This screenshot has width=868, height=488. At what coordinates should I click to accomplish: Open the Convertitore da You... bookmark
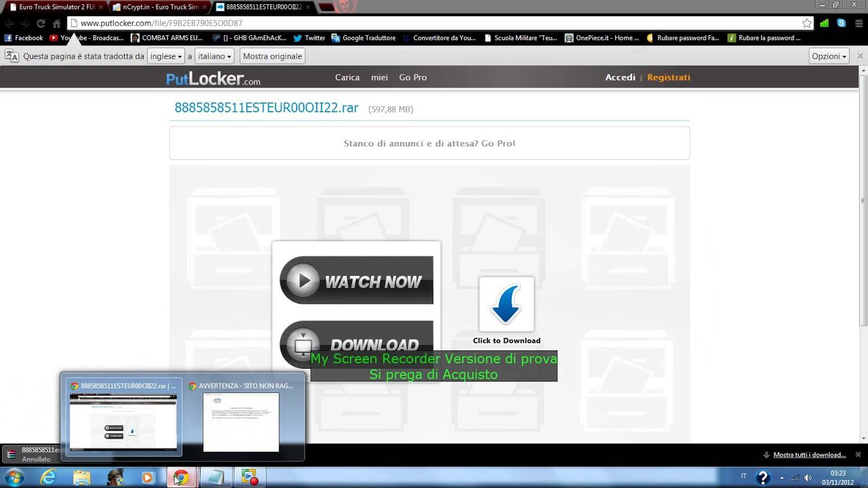[x=439, y=38]
